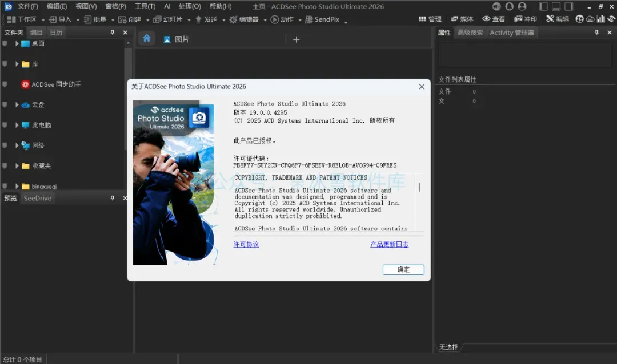Screen dimensions: 617x364
Task: Click the bell notifications icon
Action: click(x=509, y=6)
